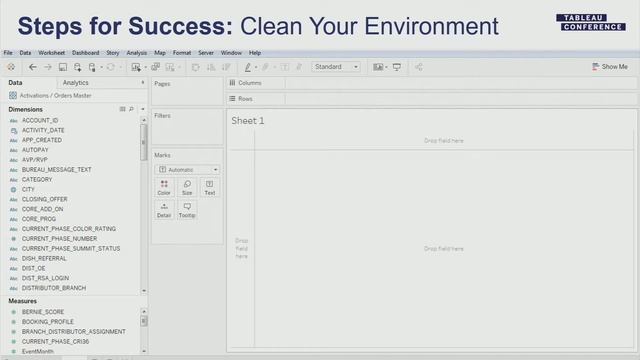This screenshot has width=640, height=360.
Task: Click the New Worksheet icon
Action: [136, 67]
